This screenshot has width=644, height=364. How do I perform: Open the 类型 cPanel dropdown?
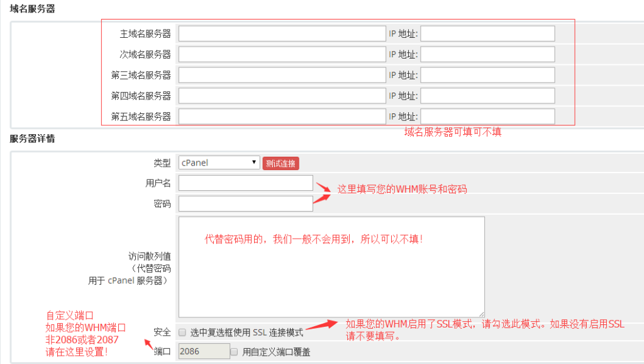click(219, 162)
